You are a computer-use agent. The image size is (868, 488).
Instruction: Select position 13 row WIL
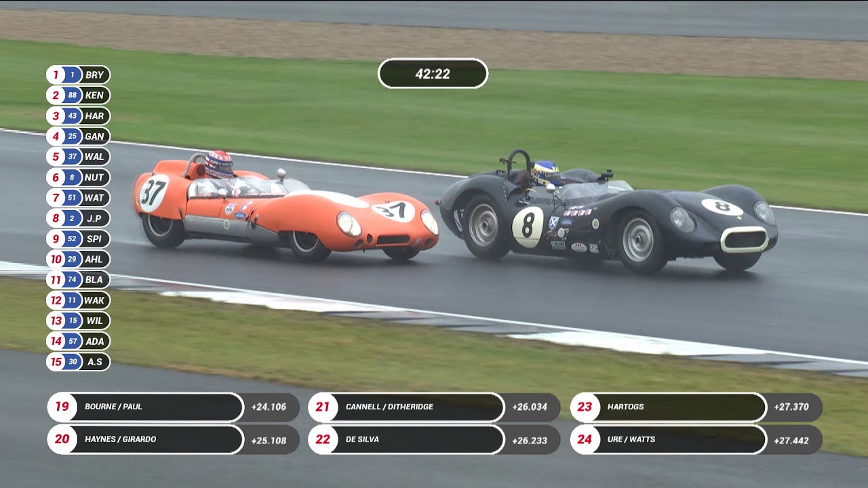(x=78, y=321)
